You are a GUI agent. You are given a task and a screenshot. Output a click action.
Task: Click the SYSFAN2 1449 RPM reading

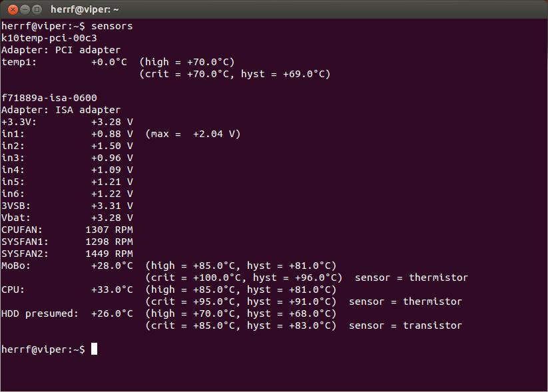coord(109,254)
